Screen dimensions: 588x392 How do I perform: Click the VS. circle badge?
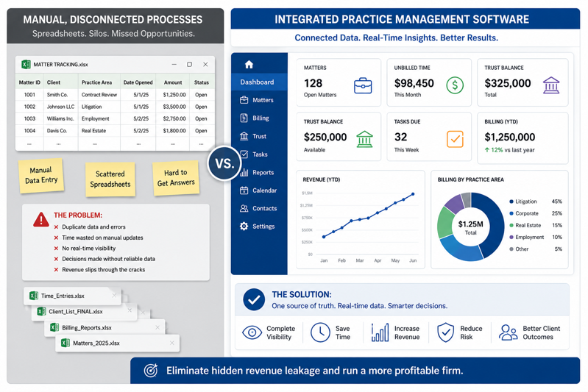click(224, 163)
